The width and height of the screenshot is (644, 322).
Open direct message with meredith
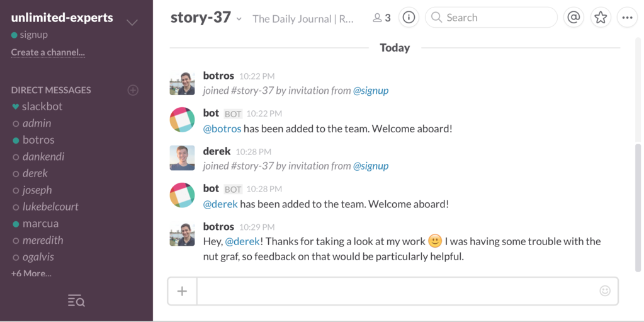(43, 240)
